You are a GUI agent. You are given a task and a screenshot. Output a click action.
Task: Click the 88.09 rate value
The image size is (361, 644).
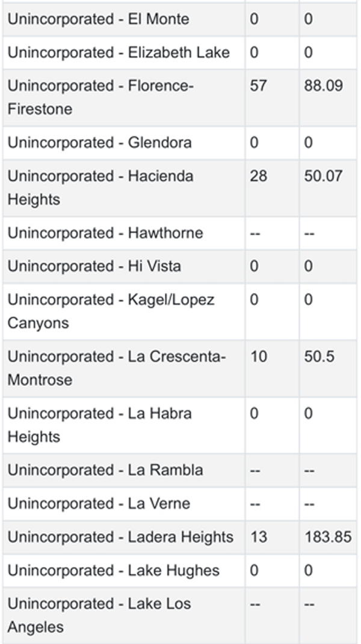coord(323,86)
